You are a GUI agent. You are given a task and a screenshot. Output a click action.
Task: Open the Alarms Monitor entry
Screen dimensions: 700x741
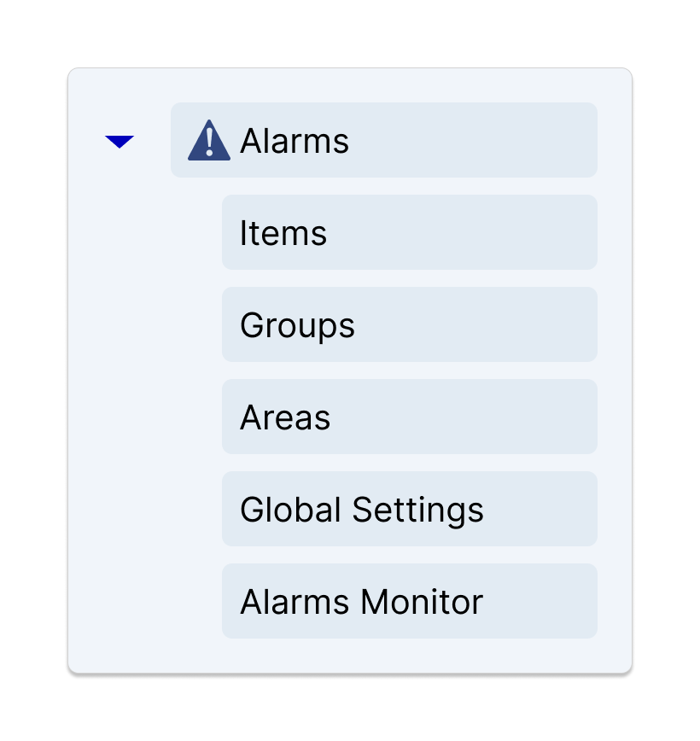[410, 601]
